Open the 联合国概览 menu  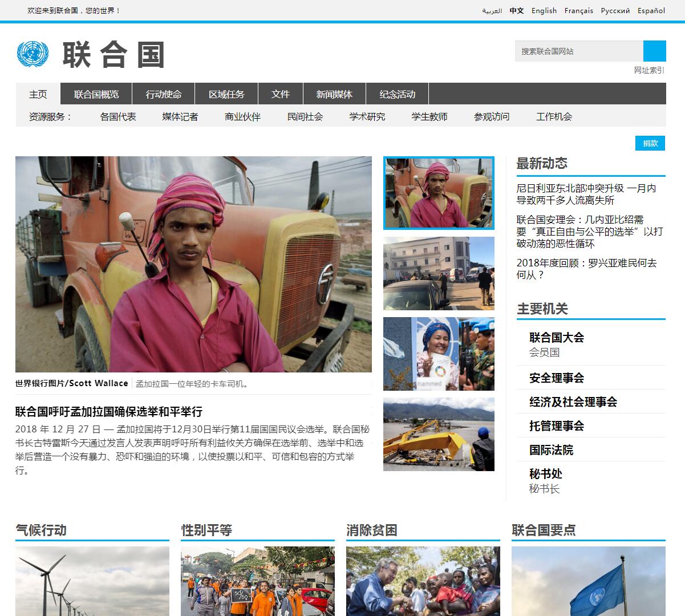pos(96,94)
